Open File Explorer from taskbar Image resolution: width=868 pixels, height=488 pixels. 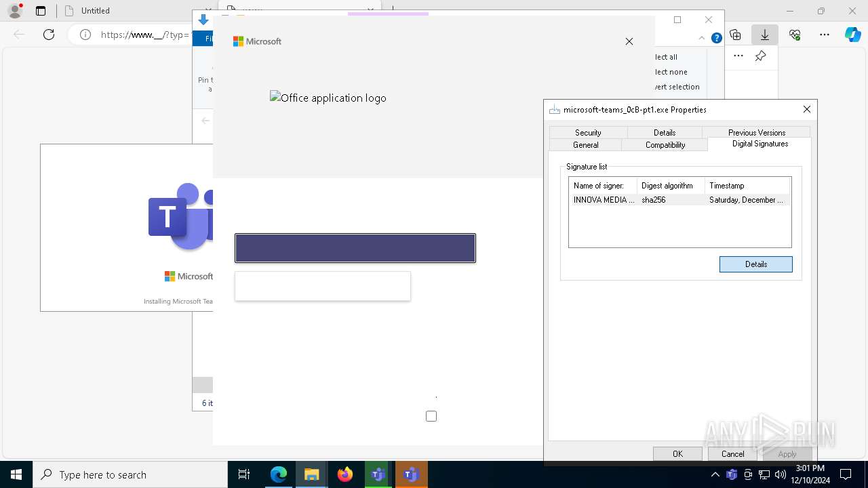point(311,474)
